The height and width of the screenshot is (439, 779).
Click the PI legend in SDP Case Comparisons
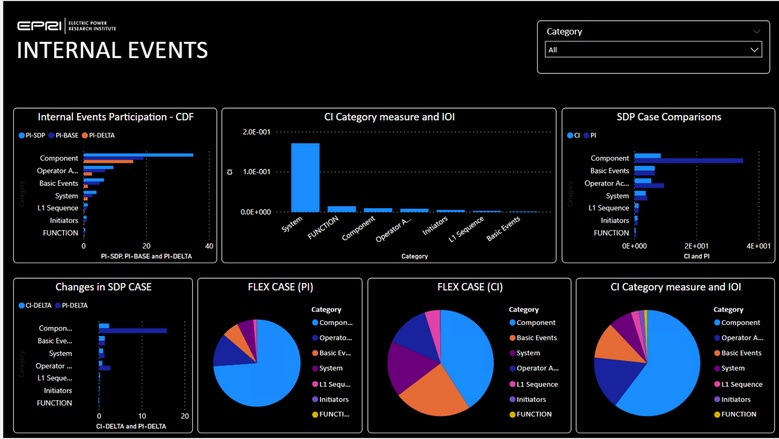click(590, 135)
